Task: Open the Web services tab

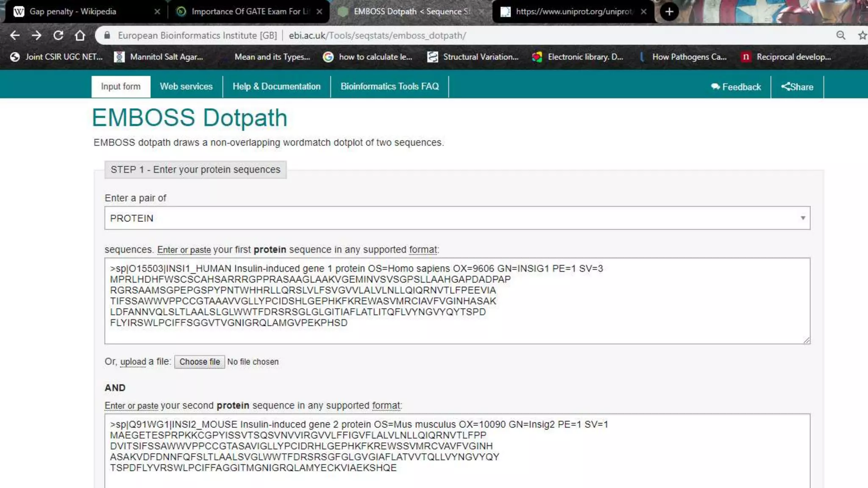Action: 186,86
